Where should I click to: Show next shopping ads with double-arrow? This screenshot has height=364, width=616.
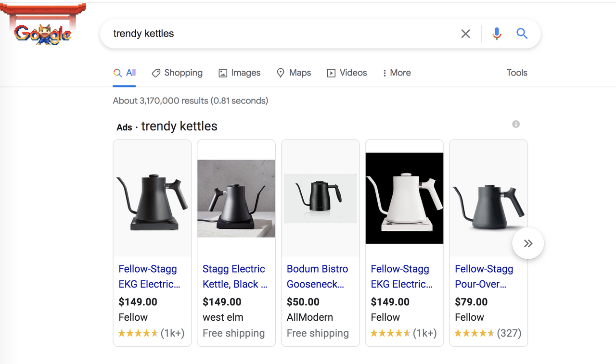pos(528,243)
